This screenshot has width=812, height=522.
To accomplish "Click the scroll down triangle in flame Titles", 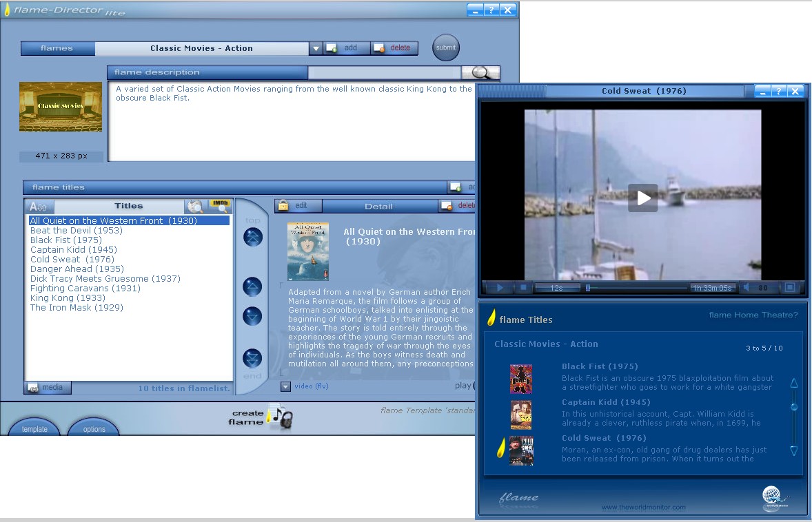I will click(794, 450).
